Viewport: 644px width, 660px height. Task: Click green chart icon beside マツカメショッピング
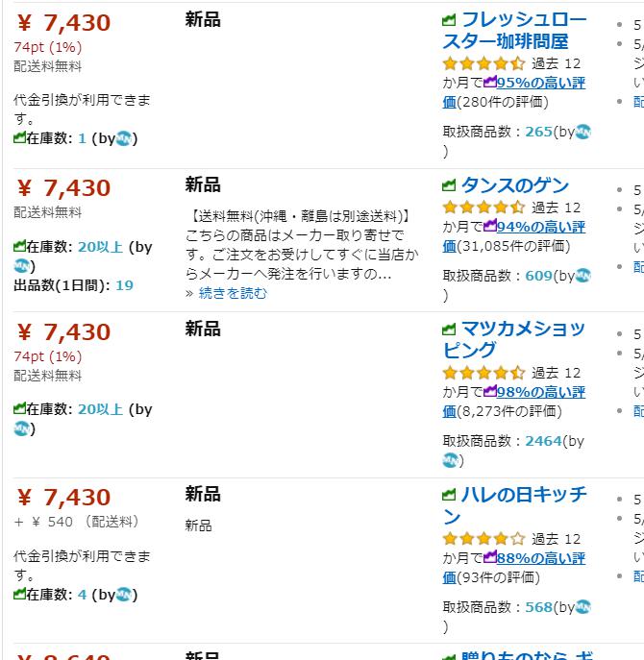(449, 329)
